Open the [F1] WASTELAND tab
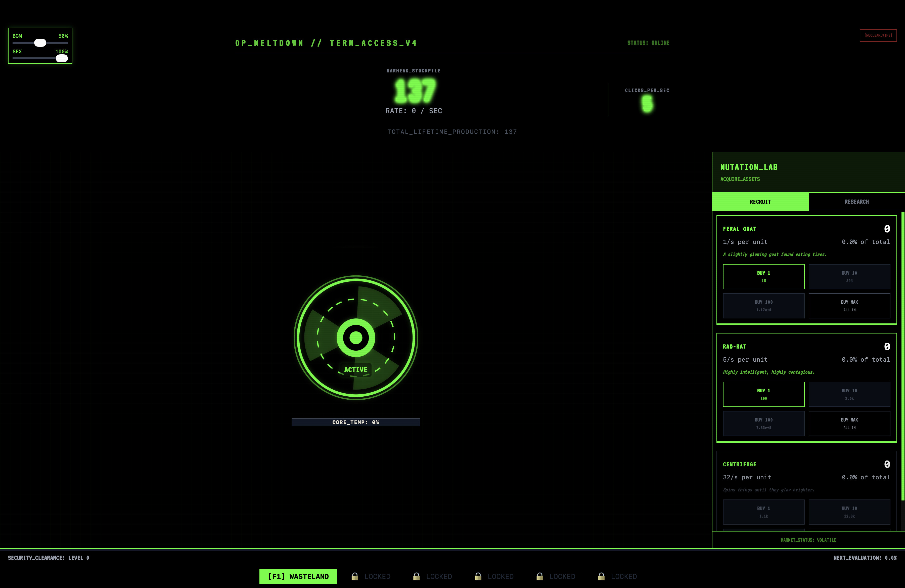The image size is (905, 588). 298,576
